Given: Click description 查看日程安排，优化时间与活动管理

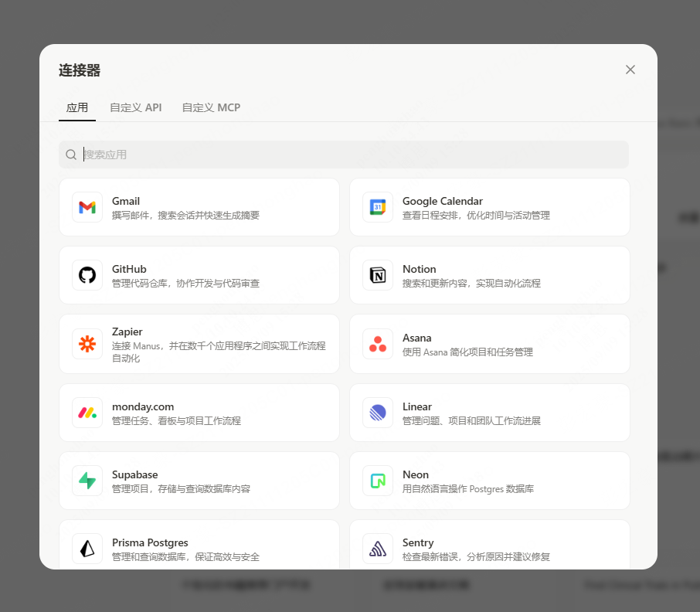Looking at the screenshot, I should tap(477, 215).
